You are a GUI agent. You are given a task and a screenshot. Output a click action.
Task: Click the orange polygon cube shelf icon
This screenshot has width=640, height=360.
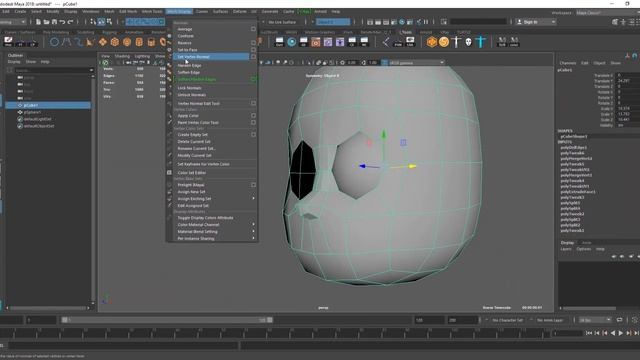pos(115,42)
